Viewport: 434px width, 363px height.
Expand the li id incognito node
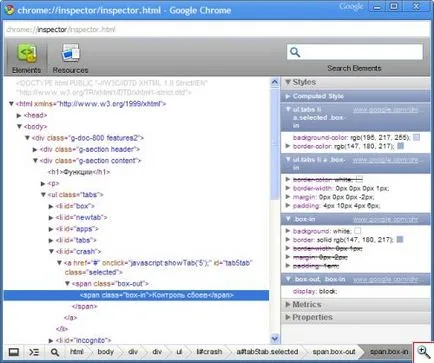click(51, 340)
